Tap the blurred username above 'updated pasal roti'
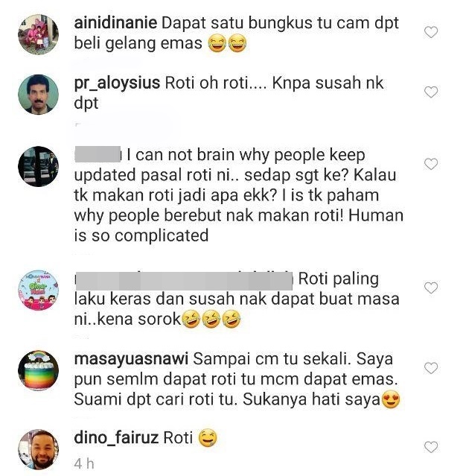The image size is (463, 476). 98,154
